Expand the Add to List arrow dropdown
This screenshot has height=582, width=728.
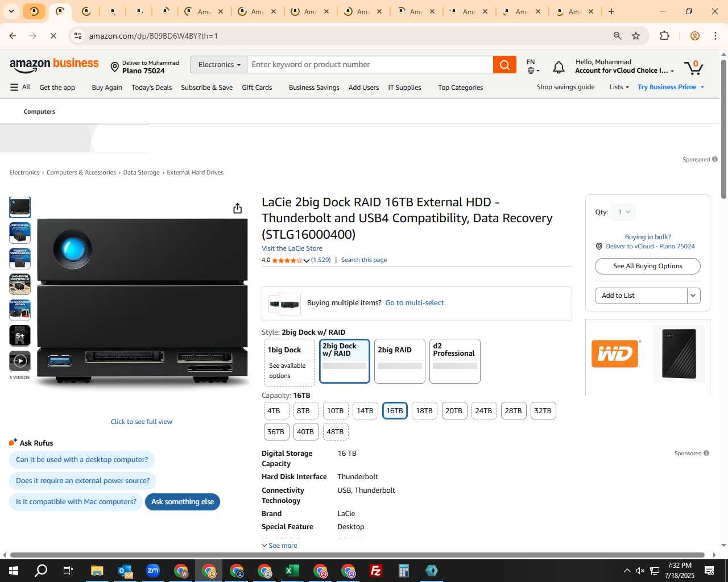[693, 296]
